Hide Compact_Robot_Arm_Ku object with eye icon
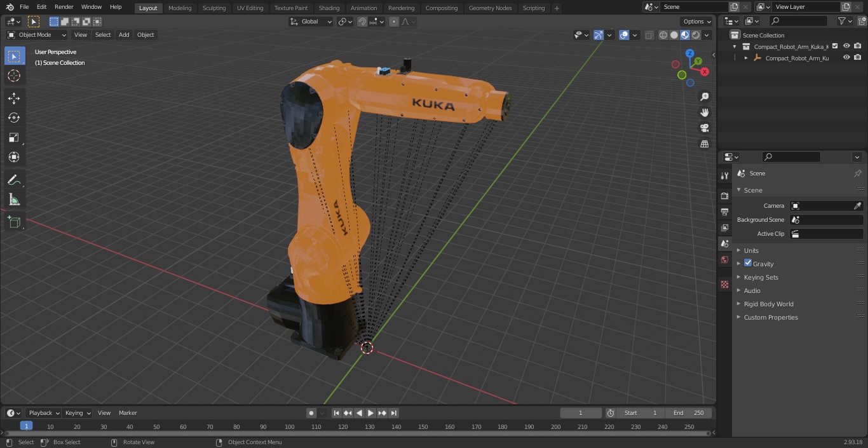Viewport: 868px width, 448px height. pos(846,57)
